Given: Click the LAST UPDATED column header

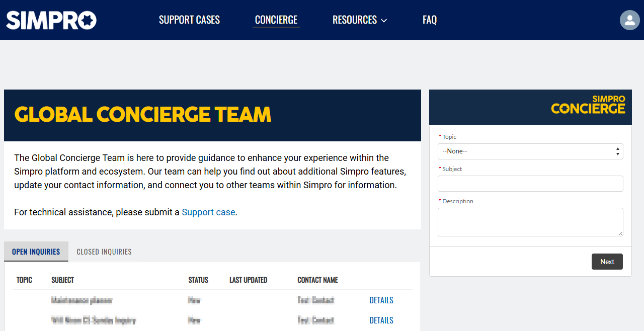Looking at the screenshot, I should click(248, 280).
